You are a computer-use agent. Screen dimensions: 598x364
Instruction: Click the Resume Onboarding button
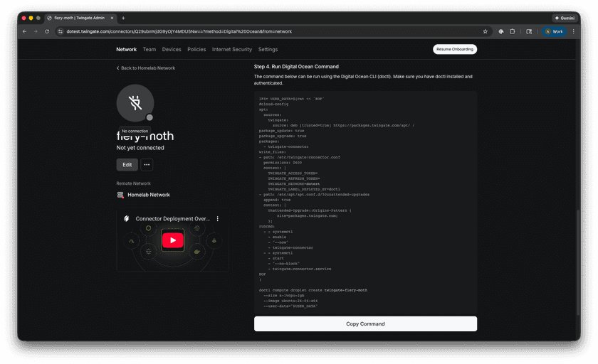pos(455,49)
